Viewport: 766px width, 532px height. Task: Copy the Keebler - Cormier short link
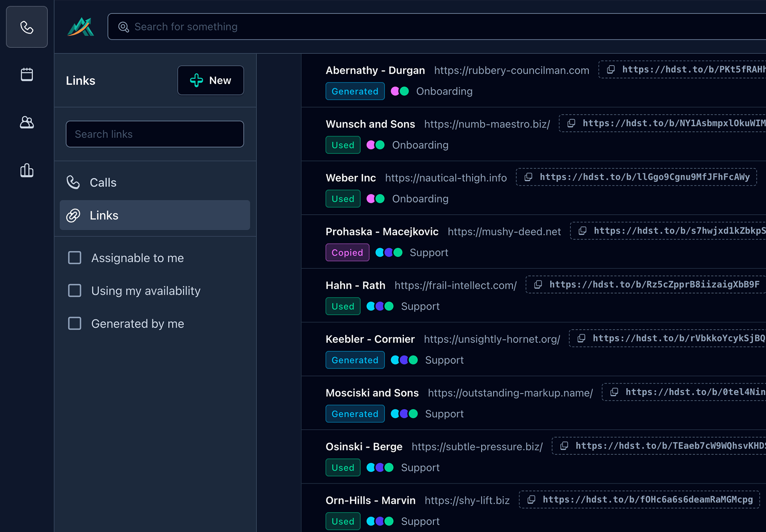[581, 338]
